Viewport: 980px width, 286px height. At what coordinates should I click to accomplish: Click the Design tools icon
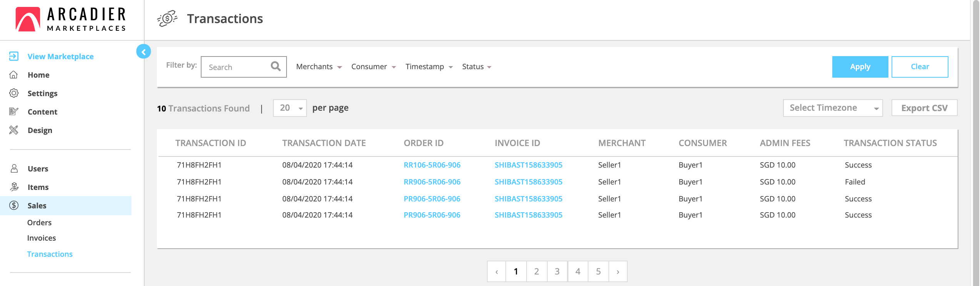(x=14, y=130)
